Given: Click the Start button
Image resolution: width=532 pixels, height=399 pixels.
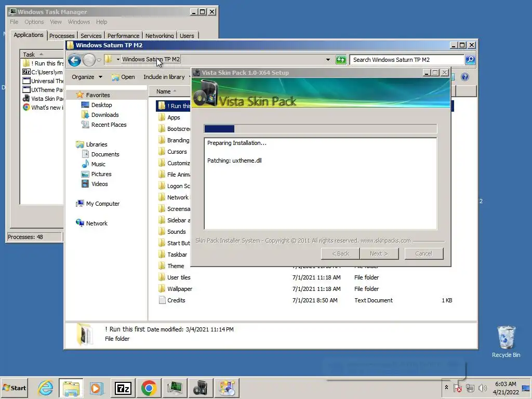Looking at the screenshot, I should click(x=14, y=388).
